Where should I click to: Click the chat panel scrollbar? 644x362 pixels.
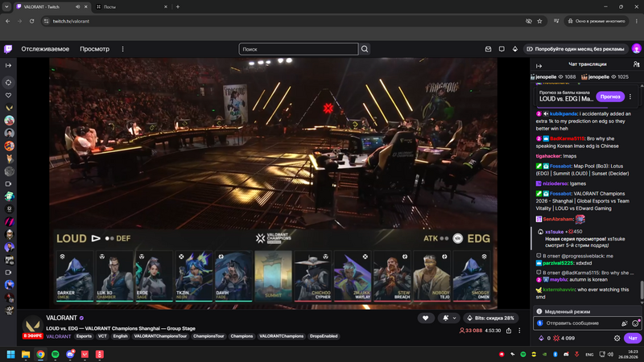click(x=642, y=290)
